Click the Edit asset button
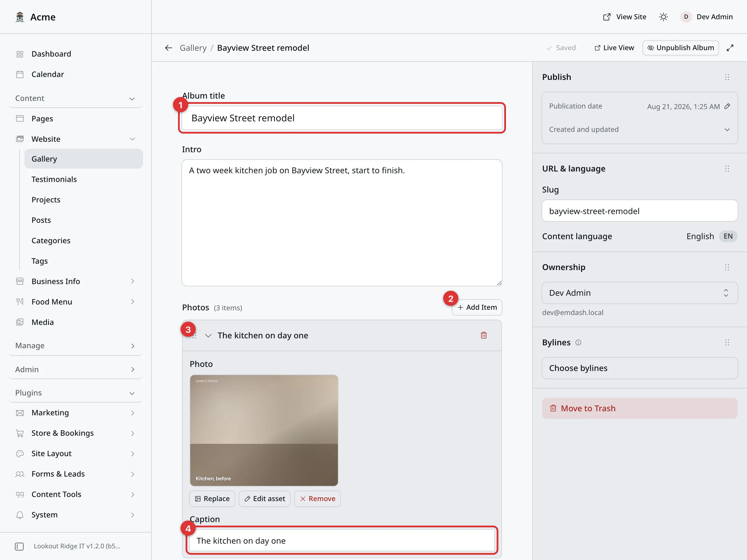Image resolution: width=747 pixels, height=560 pixels. point(264,498)
